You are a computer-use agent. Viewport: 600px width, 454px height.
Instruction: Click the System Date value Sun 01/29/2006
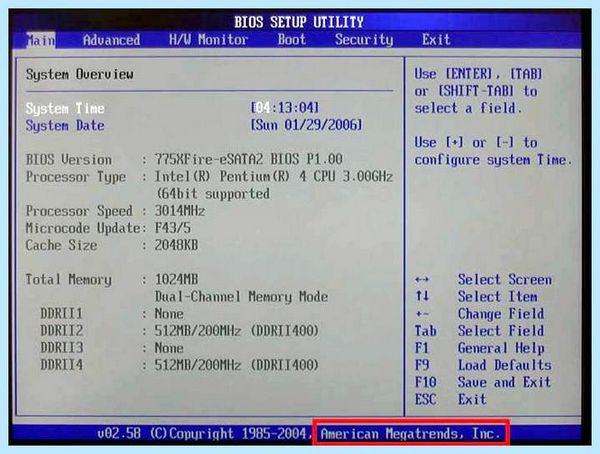(x=306, y=125)
